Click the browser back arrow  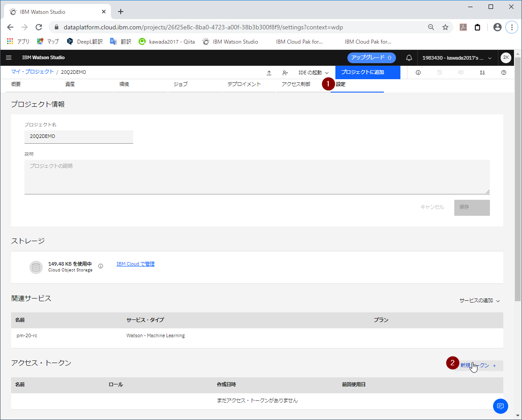click(x=10, y=27)
